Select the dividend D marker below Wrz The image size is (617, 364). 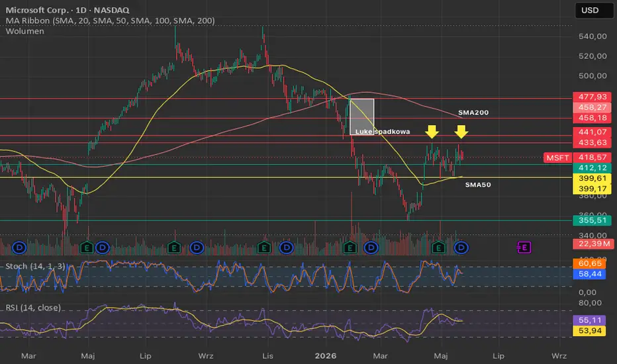(197, 248)
